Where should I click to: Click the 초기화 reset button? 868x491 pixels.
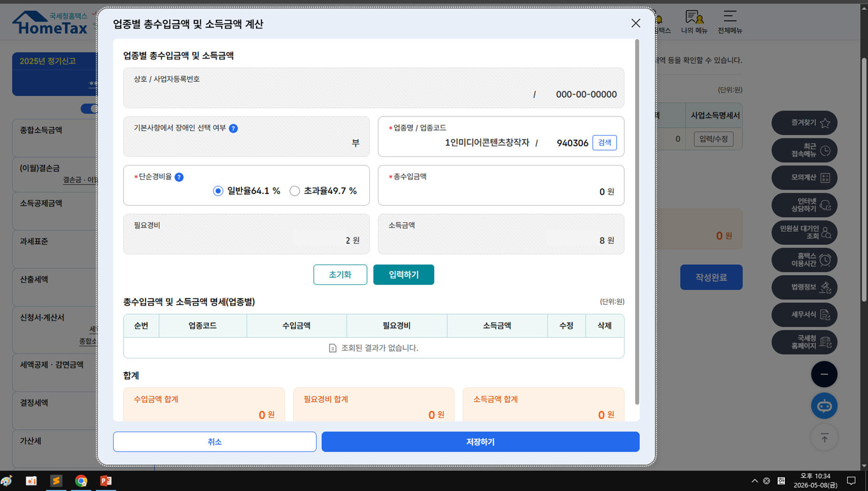coord(340,275)
